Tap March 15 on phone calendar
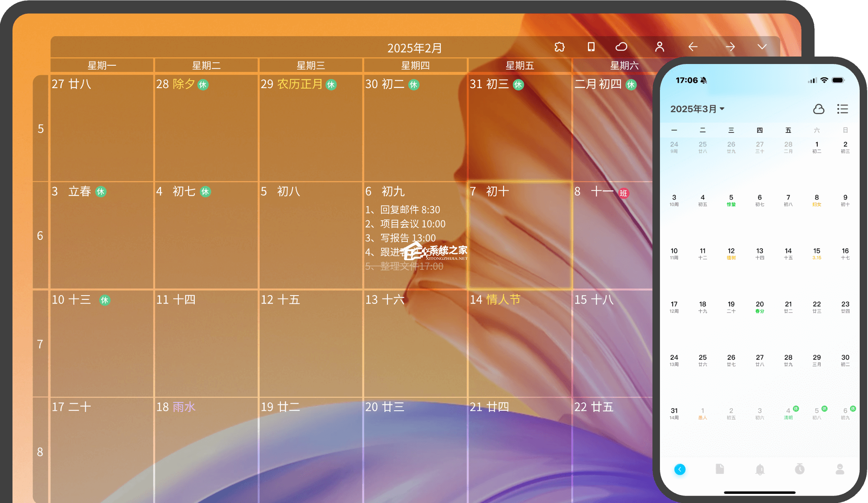Screen dimensions: 868x503 [817, 254]
